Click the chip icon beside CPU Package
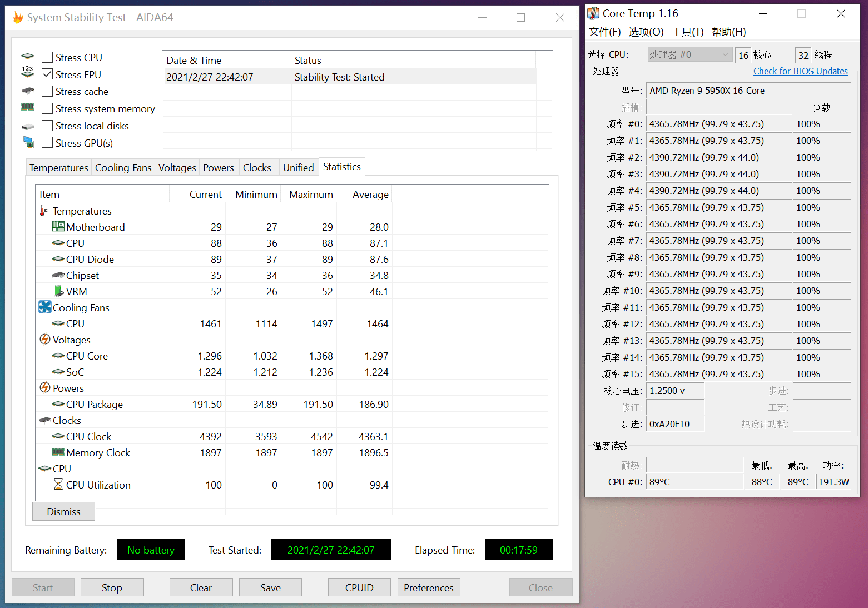This screenshot has height=608, width=868. [58, 404]
